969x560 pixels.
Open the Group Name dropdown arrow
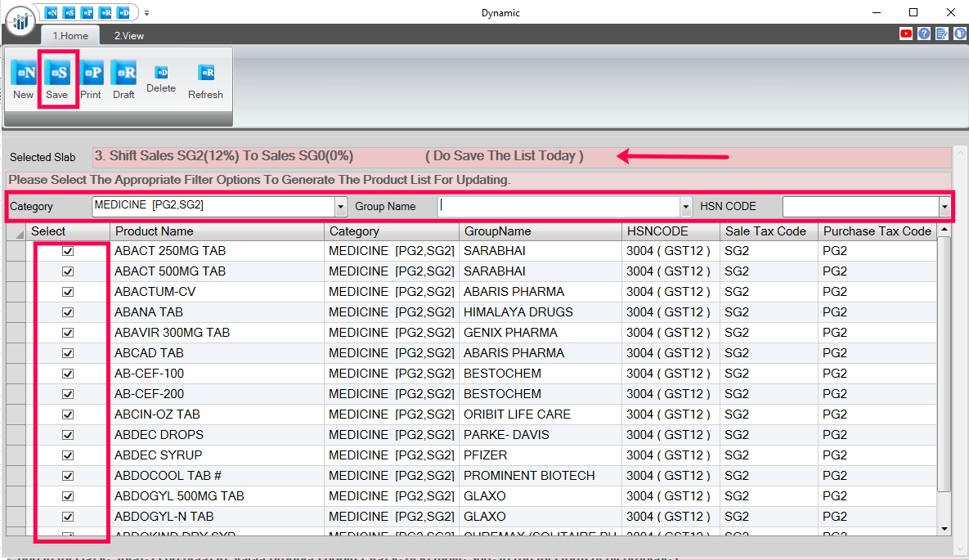pyautogui.click(x=686, y=207)
